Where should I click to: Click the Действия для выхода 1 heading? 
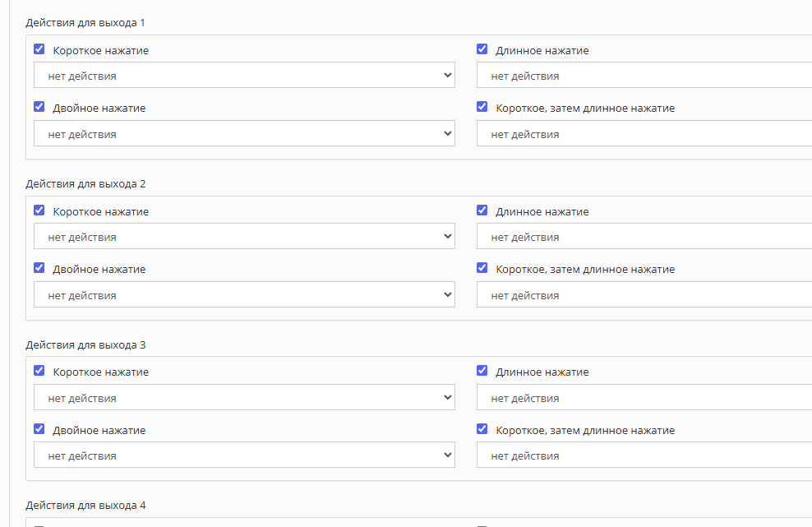click(85, 23)
